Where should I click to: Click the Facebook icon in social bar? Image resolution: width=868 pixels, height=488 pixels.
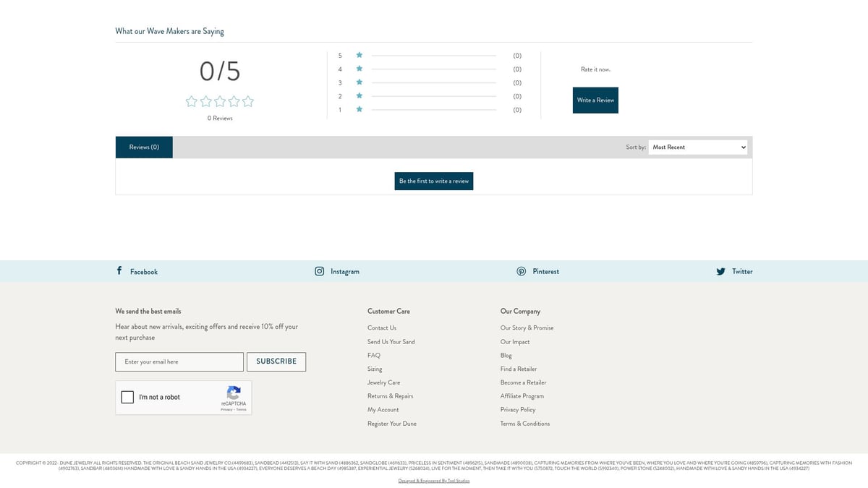(119, 271)
